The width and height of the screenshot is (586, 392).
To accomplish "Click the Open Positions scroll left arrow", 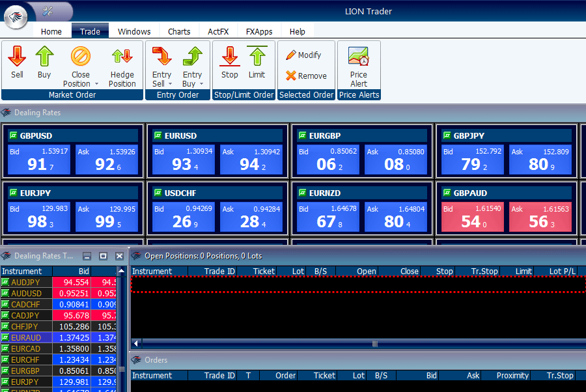I will click(136, 343).
